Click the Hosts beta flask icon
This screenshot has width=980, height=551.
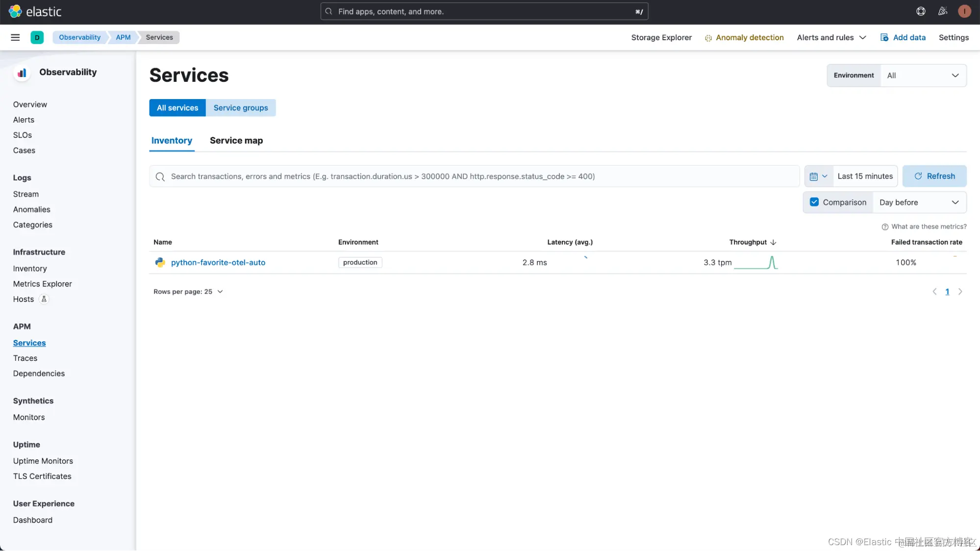44,299
